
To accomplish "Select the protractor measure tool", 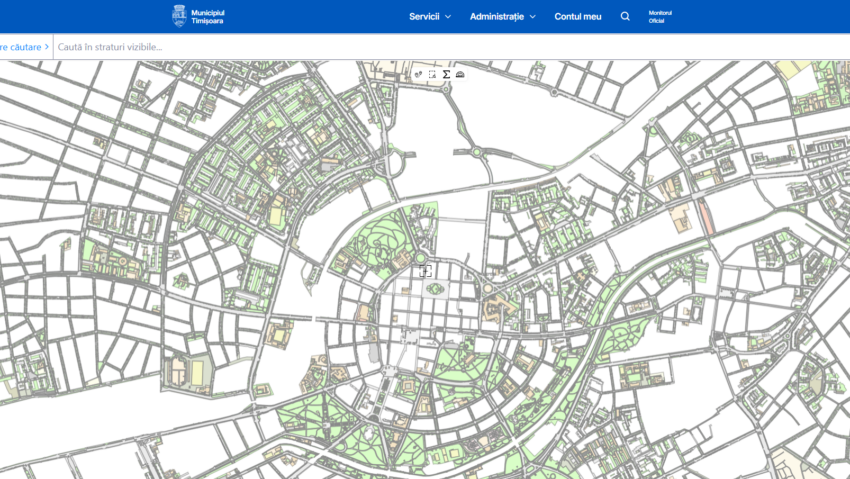I will click(460, 74).
